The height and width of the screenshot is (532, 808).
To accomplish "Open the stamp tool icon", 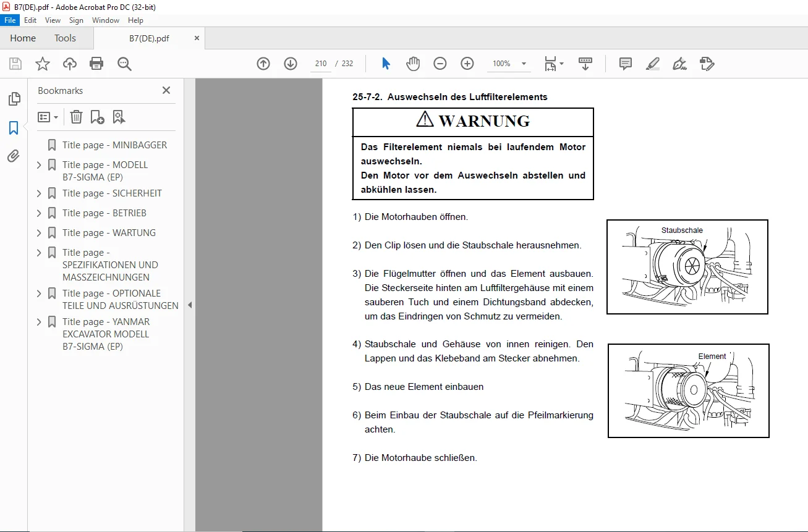I will coord(707,64).
